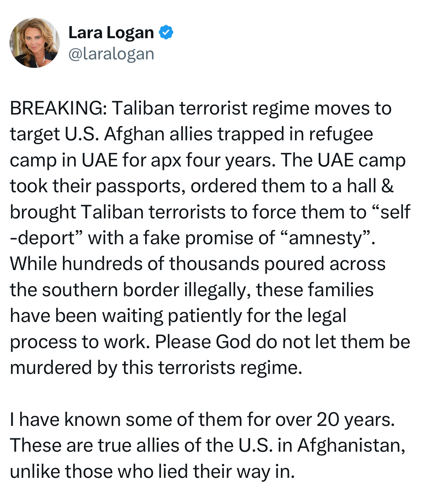Select the line starting 'target U.S. Afghan allies'
Screen dimensions: 426x504
[191, 134]
